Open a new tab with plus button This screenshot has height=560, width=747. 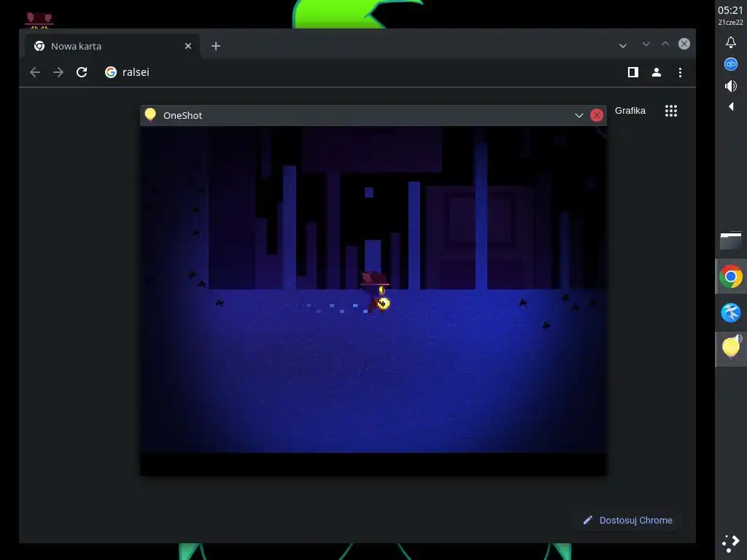(x=216, y=46)
